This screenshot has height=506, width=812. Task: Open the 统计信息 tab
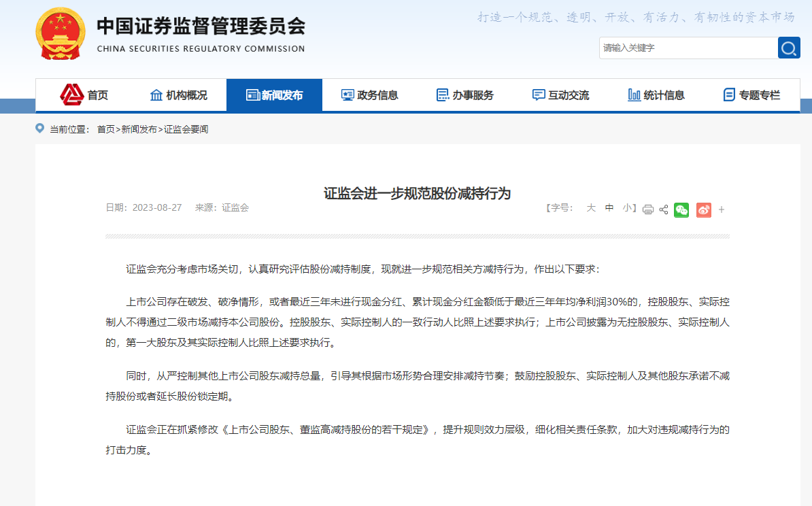click(656, 95)
